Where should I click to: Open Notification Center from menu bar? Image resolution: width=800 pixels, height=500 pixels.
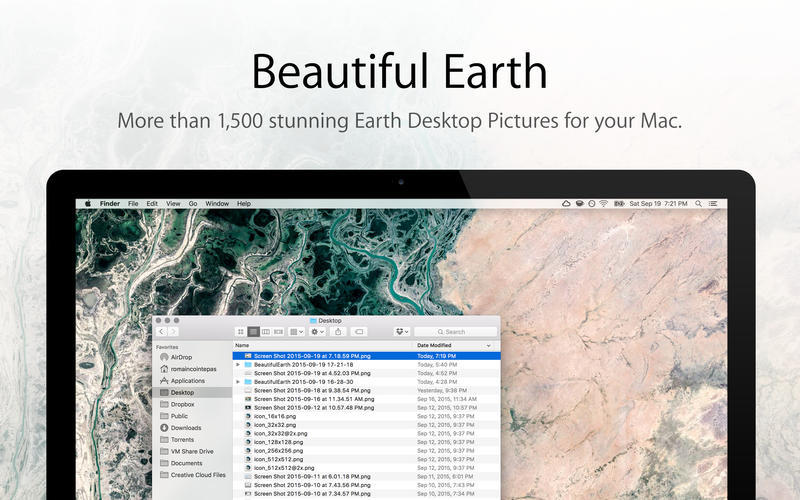tap(713, 203)
